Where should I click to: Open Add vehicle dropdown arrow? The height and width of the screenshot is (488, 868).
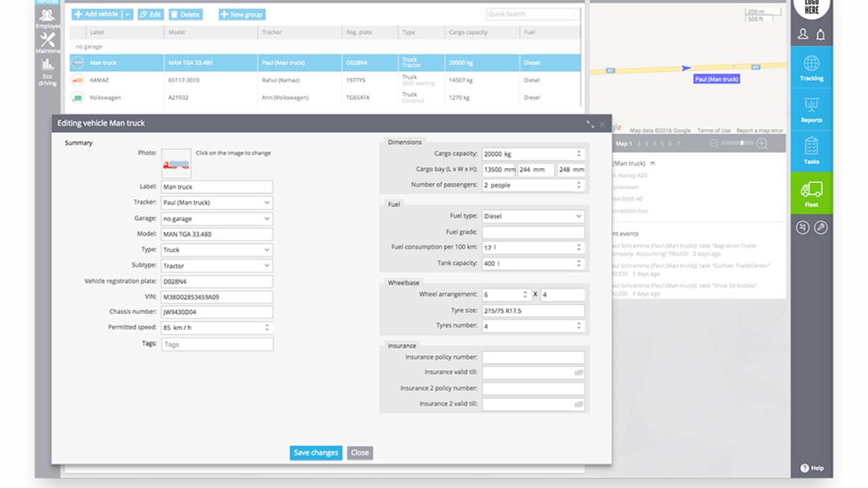(127, 14)
